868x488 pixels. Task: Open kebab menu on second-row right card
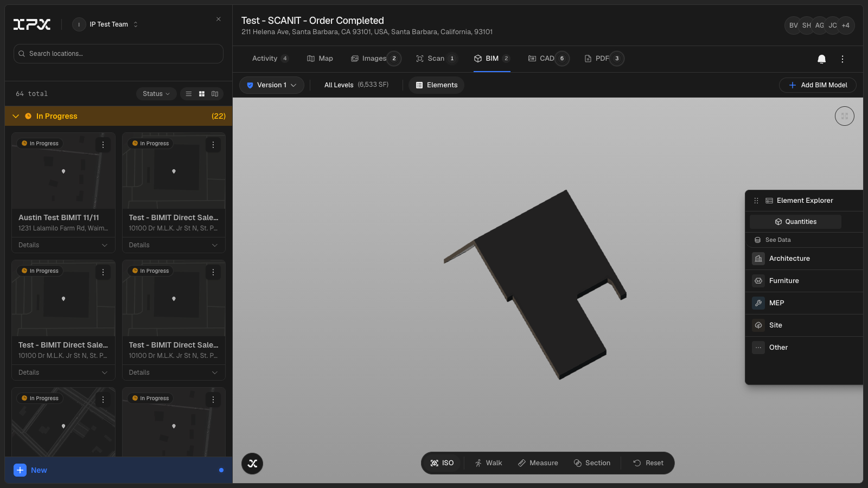pyautogui.click(x=213, y=272)
